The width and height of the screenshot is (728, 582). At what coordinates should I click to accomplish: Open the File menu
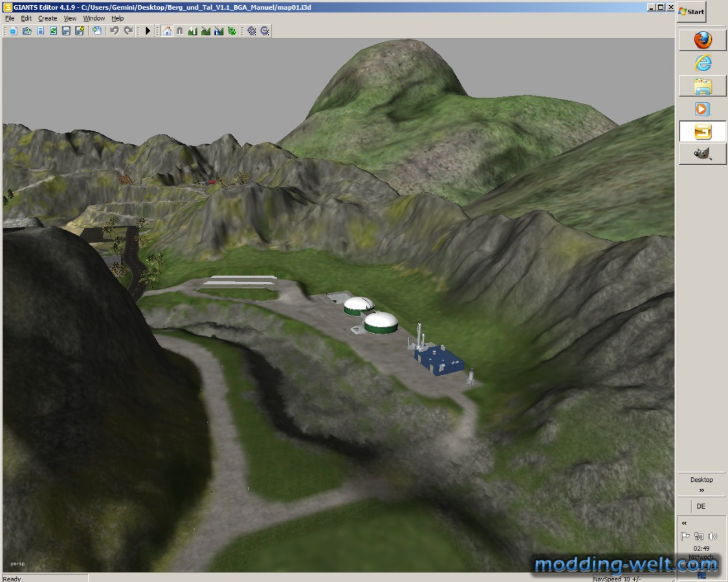point(10,18)
